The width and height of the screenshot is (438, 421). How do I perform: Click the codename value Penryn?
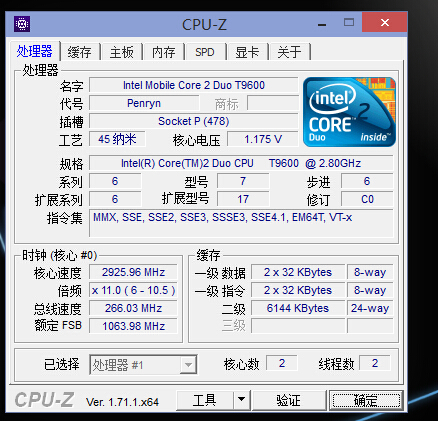[144, 103]
